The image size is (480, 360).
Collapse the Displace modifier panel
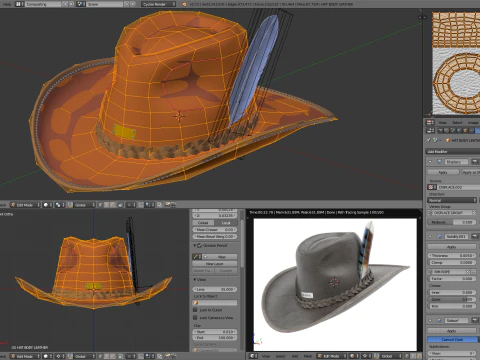(430, 162)
